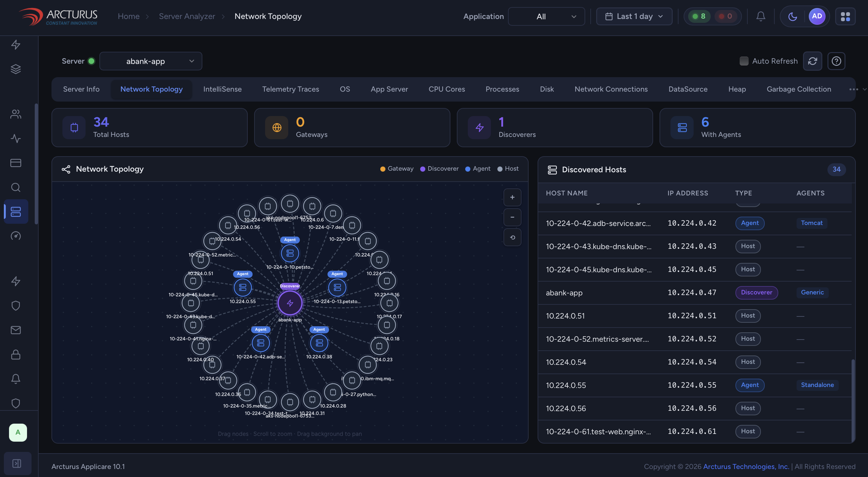
Task: Click the abank-app Discoverer node in topology
Action: 290,303
